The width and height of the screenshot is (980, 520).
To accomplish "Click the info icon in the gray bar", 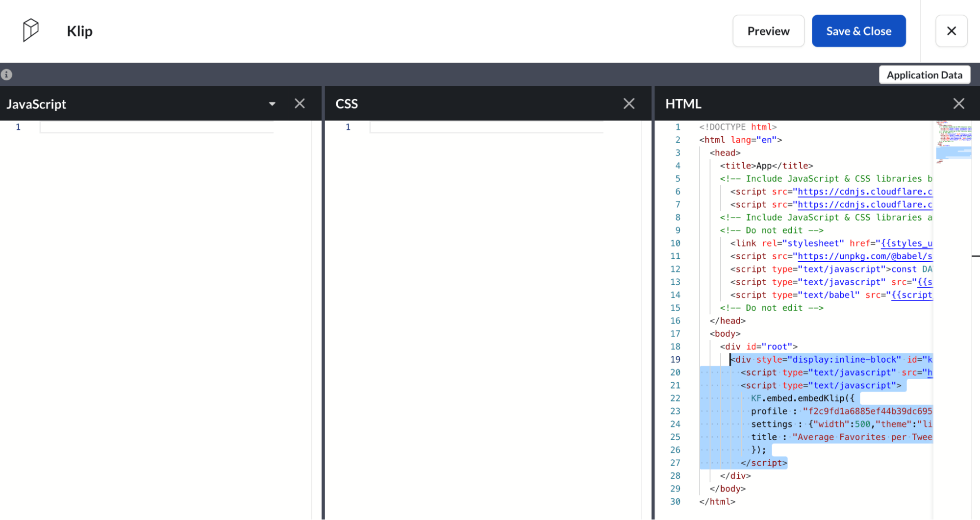I will [x=7, y=74].
